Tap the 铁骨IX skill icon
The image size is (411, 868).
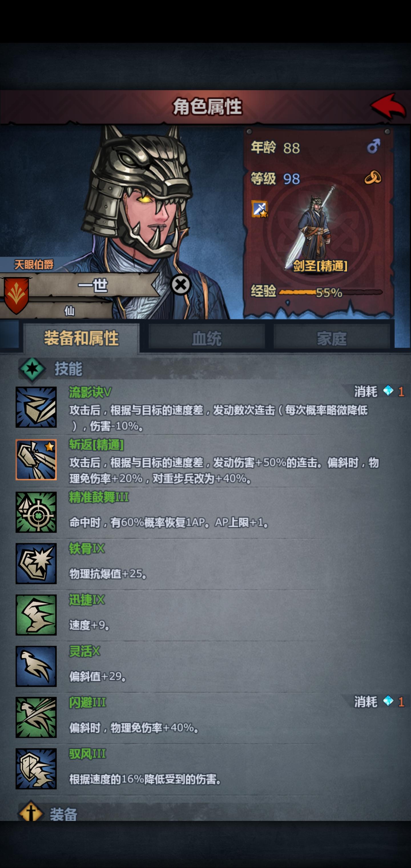point(36,563)
